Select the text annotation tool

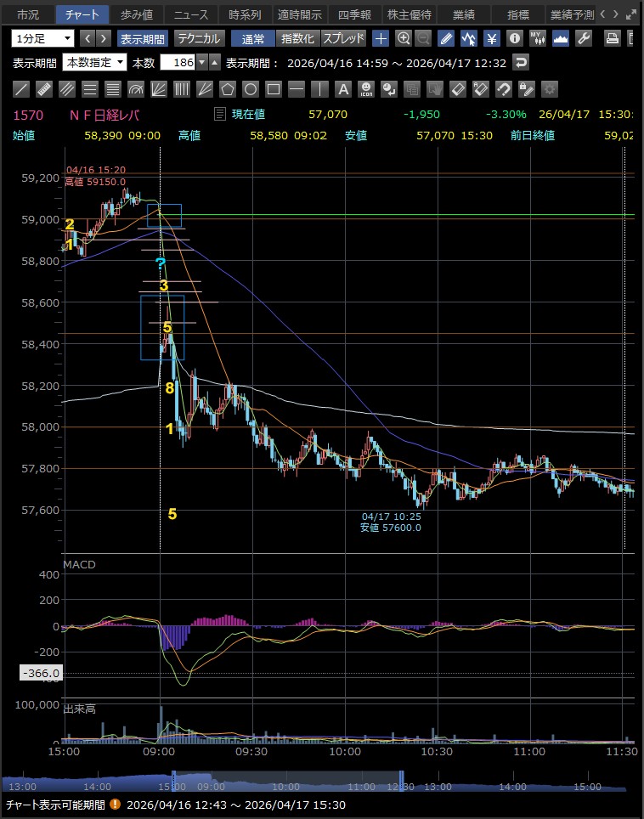(x=343, y=89)
